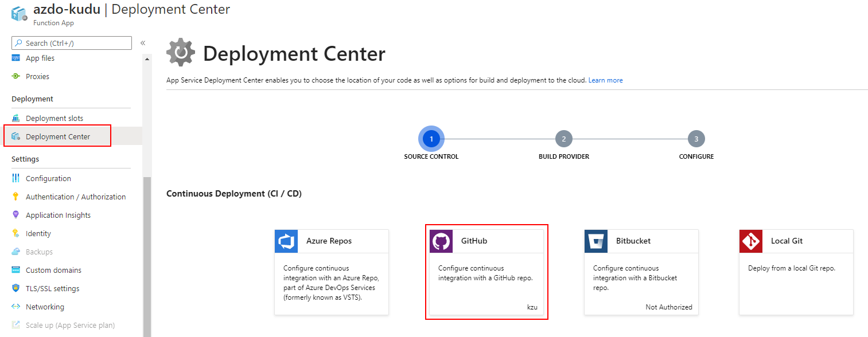The width and height of the screenshot is (868, 337).
Task: Click the sidebar scrollbar thumb
Action: tap(147, 257)
